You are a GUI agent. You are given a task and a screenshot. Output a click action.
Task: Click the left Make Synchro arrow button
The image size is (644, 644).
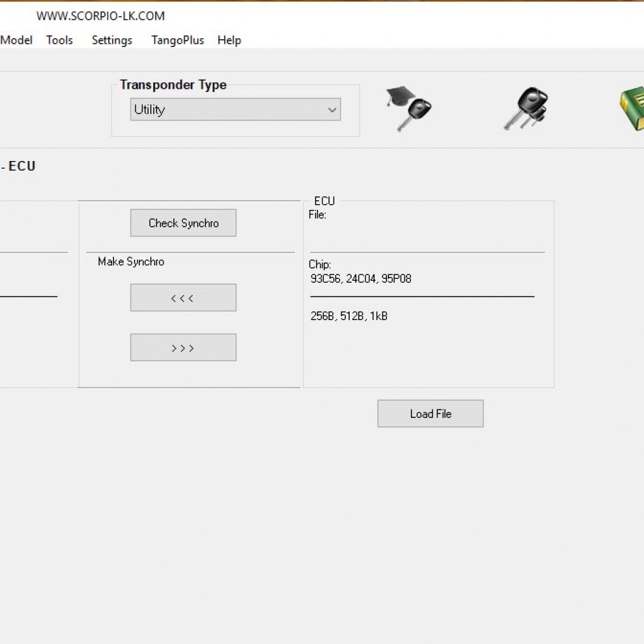pyautogui.click(x=183, y=298)
